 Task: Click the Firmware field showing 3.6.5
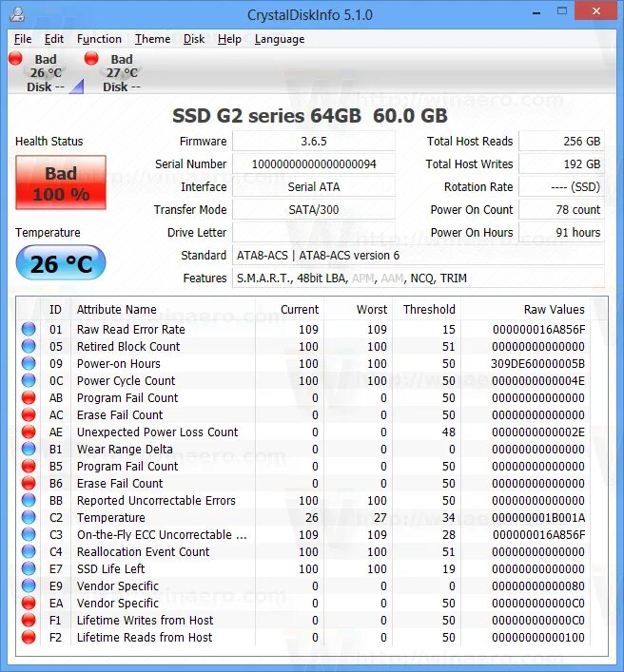314,142
